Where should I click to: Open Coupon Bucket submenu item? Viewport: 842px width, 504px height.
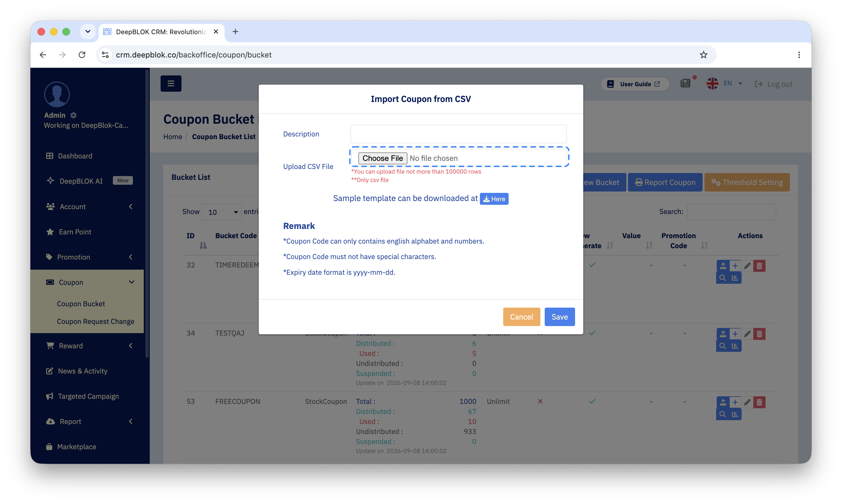[81, 304]
